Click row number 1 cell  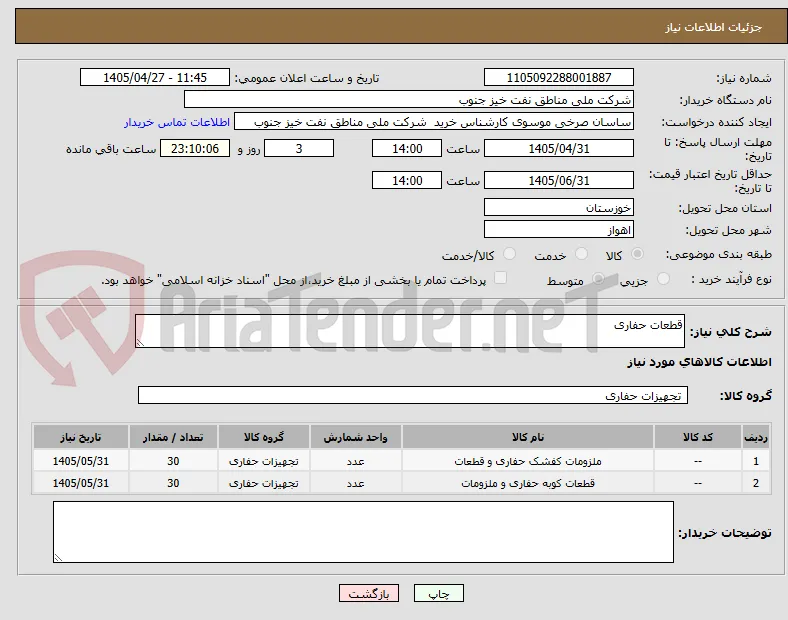click(755, 461)
